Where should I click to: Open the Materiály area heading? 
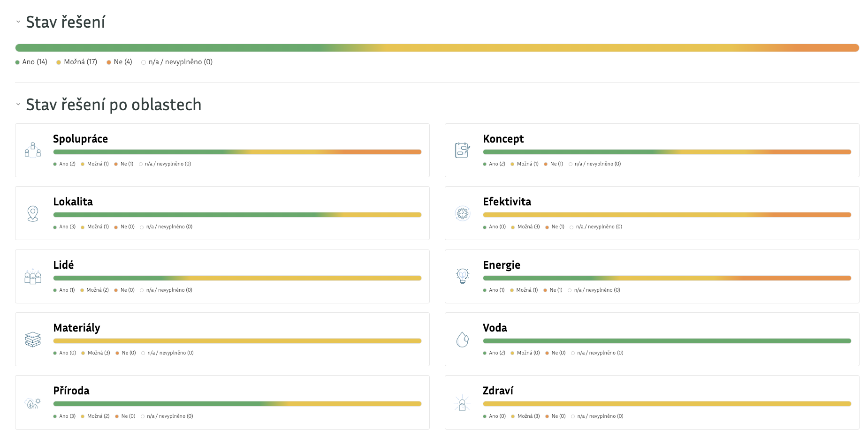point(76,328)
